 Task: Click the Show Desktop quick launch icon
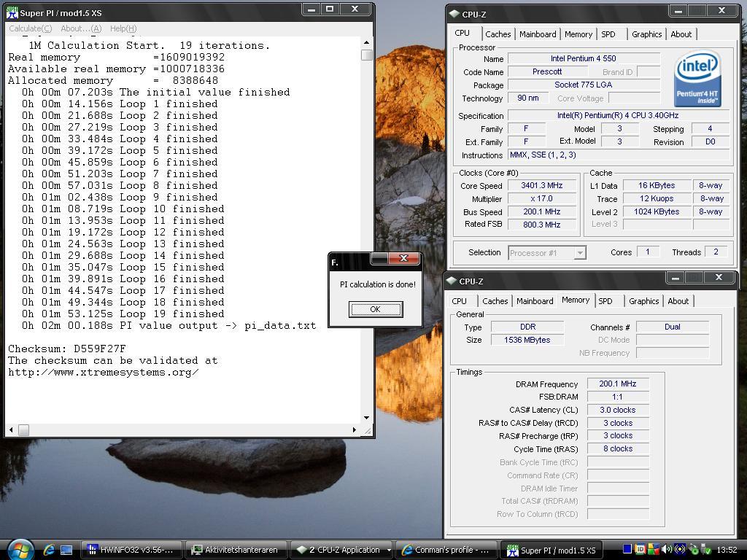tap(66, 550)
